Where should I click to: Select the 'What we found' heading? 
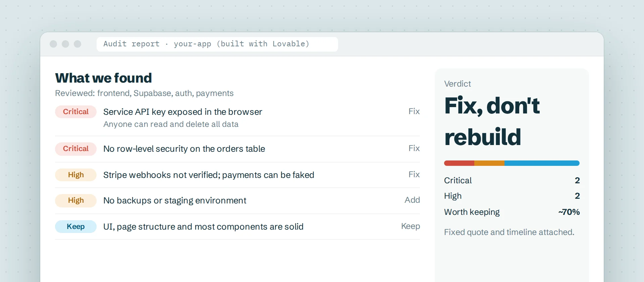coord(103,78)
